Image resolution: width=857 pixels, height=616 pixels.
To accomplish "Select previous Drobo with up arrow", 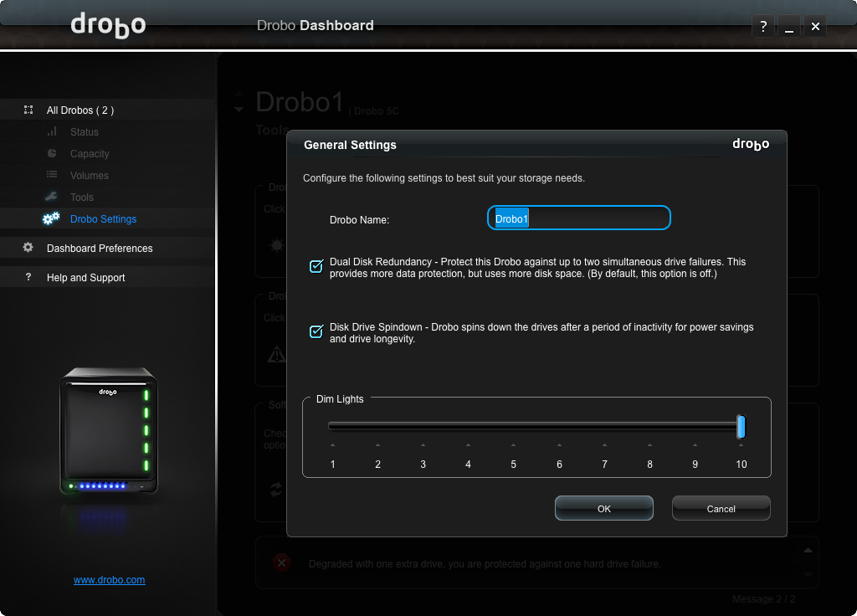I will click(239, 95).
